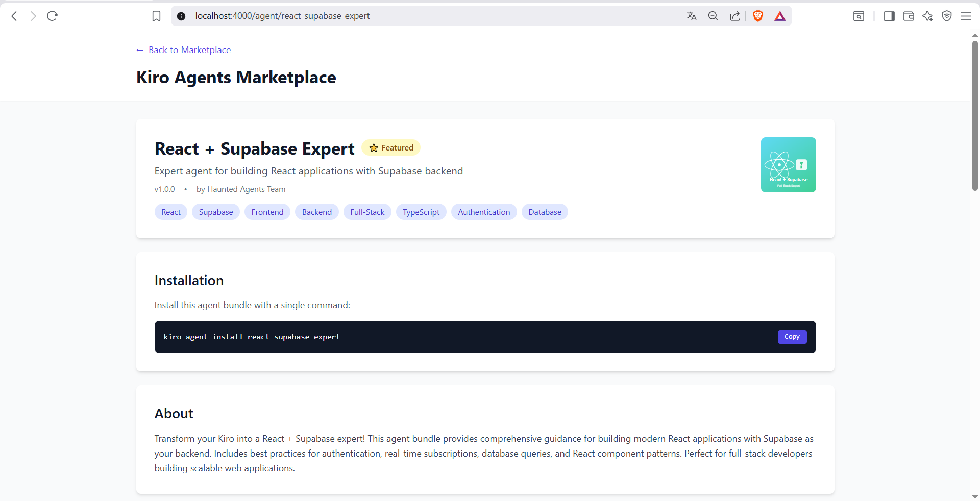Share this page via the share icon
This screenshot has width=980, height=501.
pos(735,16)
